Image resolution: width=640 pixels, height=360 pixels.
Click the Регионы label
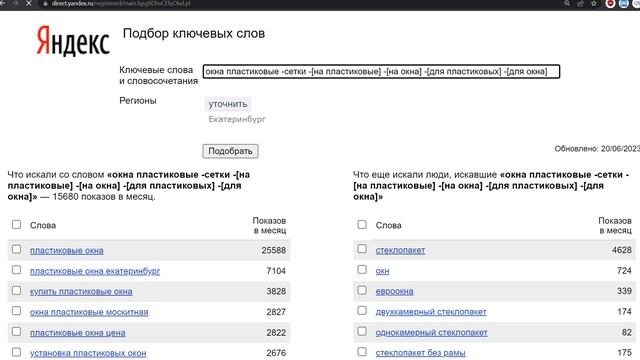click(138, 100)
